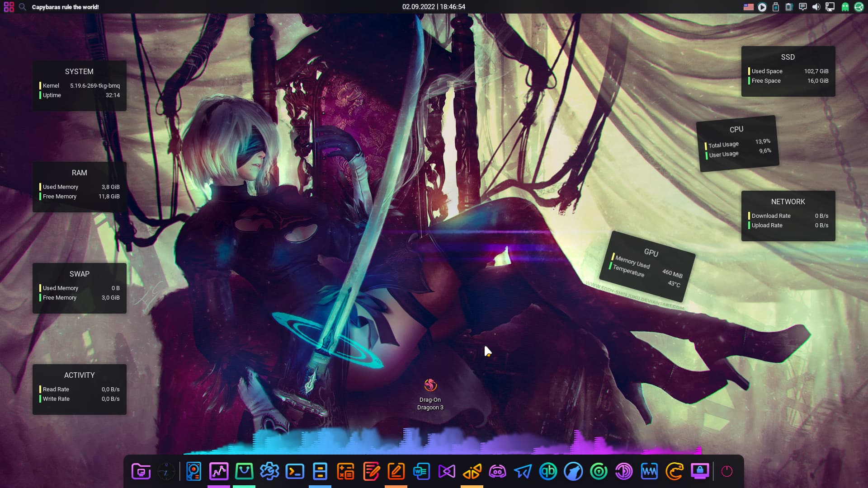The height and width of the screenshot is (488, 868).
Task: Open the archive manager icon in dock
Action: tap(320, 472)
